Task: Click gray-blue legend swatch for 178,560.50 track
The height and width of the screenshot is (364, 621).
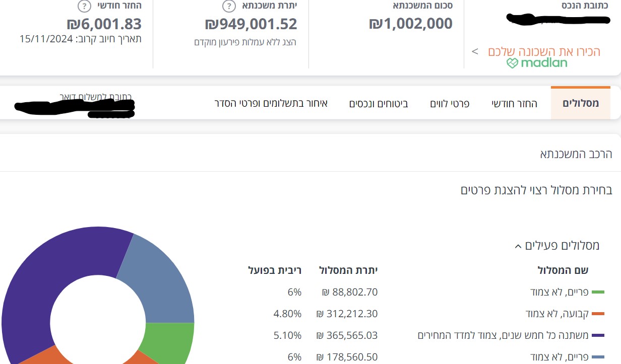Action: [598, 357]
